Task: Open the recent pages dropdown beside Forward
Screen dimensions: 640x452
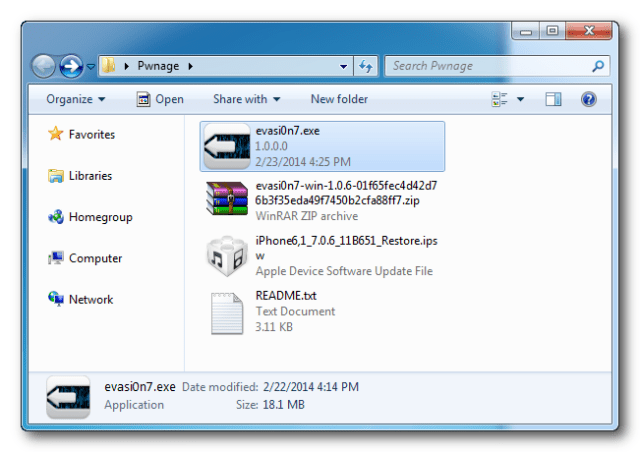Action: click(91, 66)
